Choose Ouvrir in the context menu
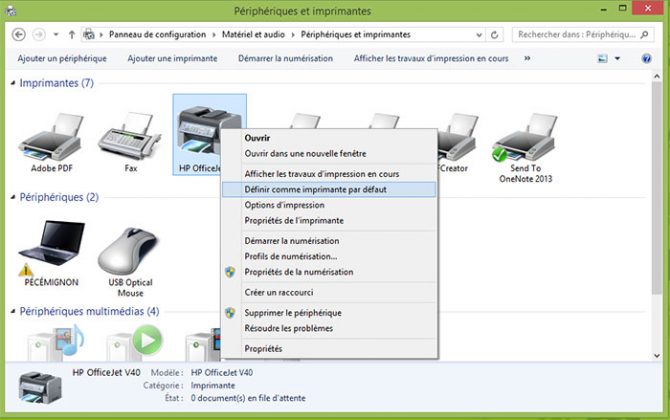This screenshot has width=670, height=420. pos(329,138)
